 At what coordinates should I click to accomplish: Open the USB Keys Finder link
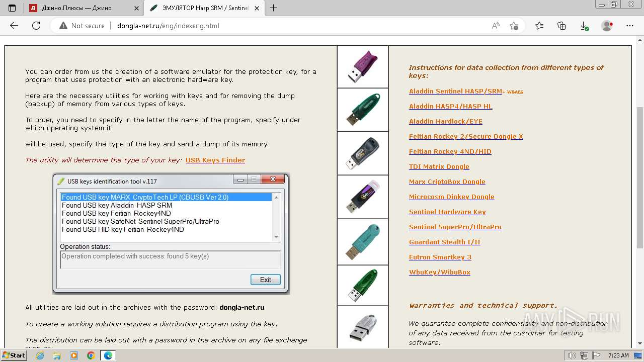[215, 160]
